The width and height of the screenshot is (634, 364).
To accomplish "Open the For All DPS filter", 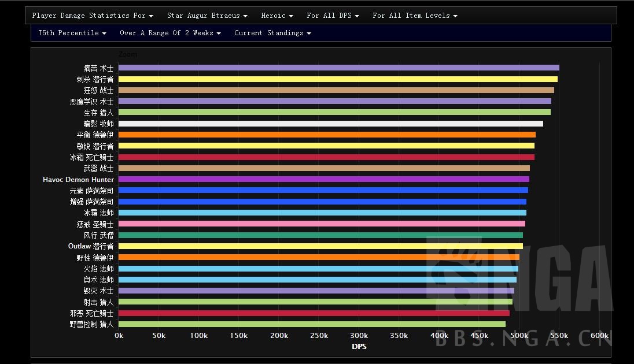I will click(x=333, y=16).
